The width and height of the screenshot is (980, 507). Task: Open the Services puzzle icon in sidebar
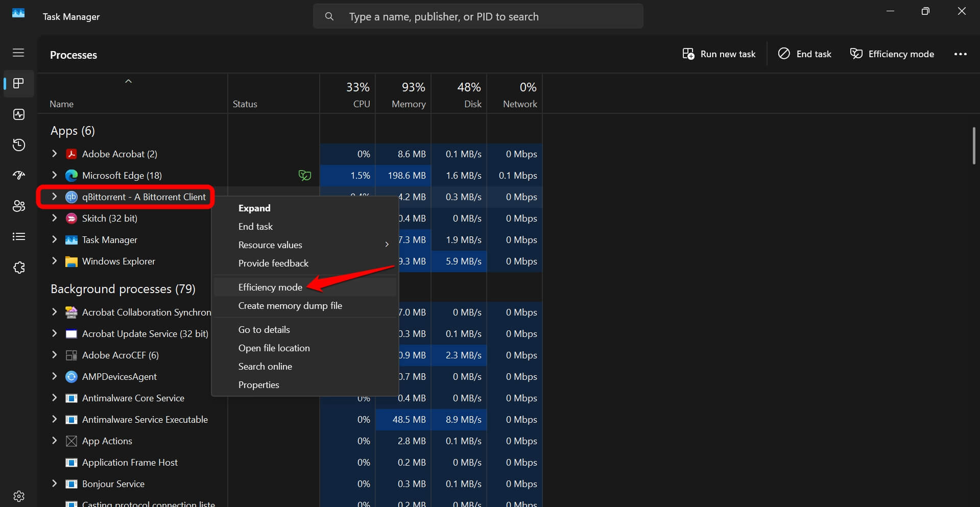[x=19, y=268]
